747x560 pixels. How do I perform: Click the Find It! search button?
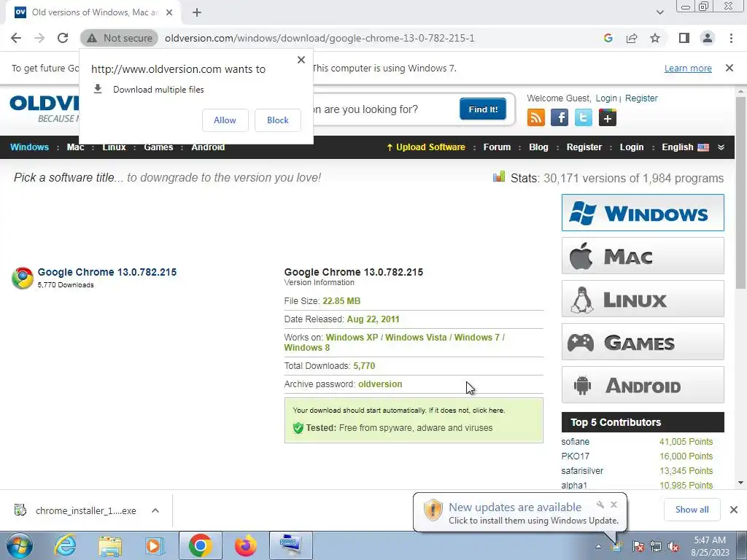point(483,109)
